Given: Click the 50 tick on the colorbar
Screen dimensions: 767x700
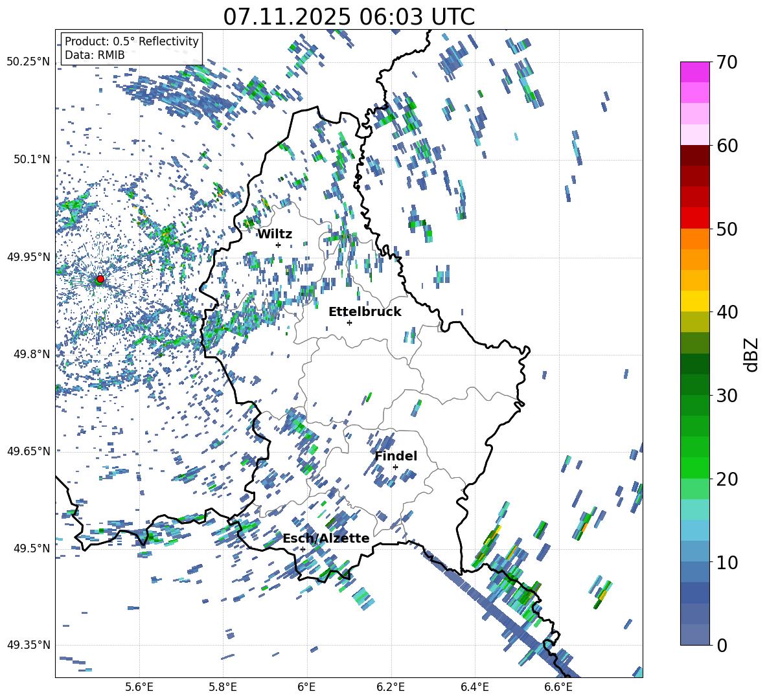Looking at the screenshot, I should tap(727, 229).
